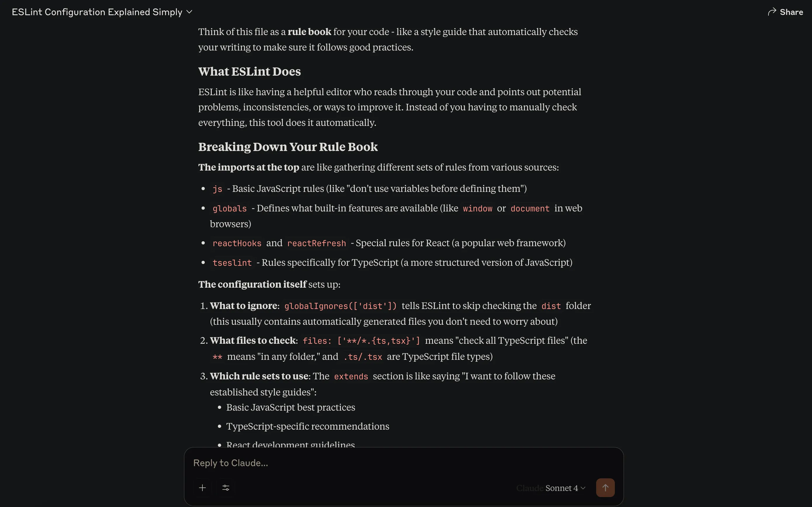
Task: Click the extends inline code snippet
Action: (x=351, y=376)
